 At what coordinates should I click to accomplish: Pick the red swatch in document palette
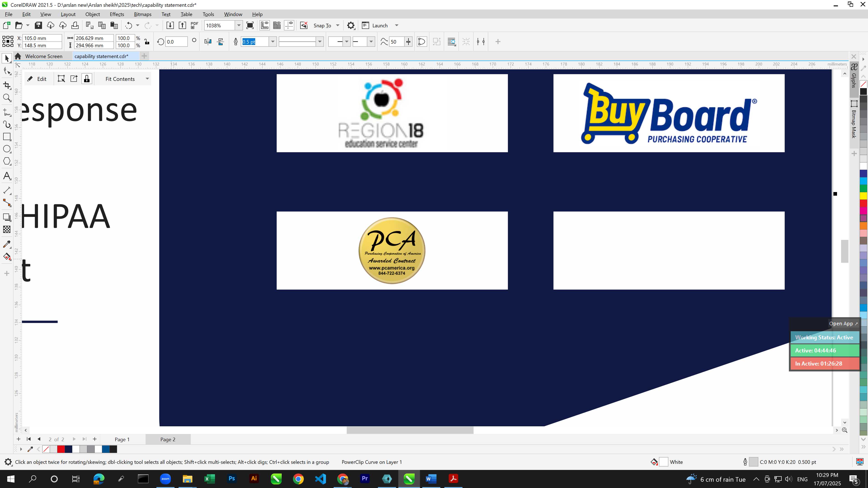pyautogui.click(x=61, y=449)
